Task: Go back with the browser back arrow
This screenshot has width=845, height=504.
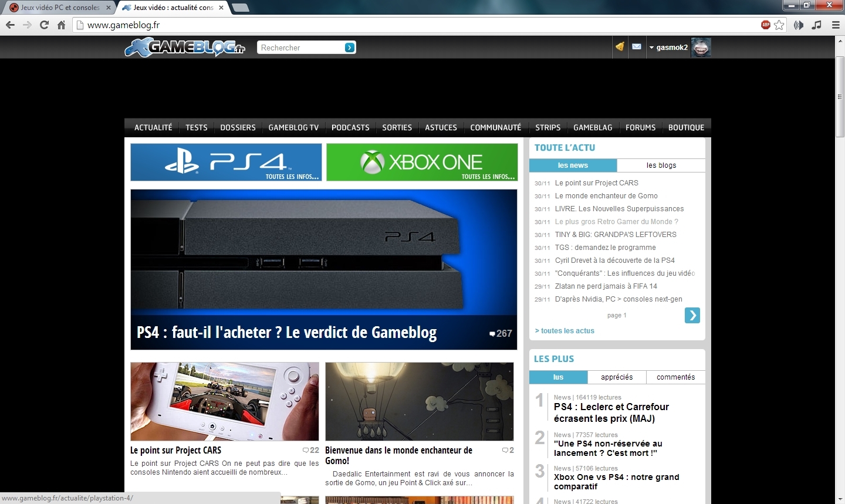Action: pos(10,25)
